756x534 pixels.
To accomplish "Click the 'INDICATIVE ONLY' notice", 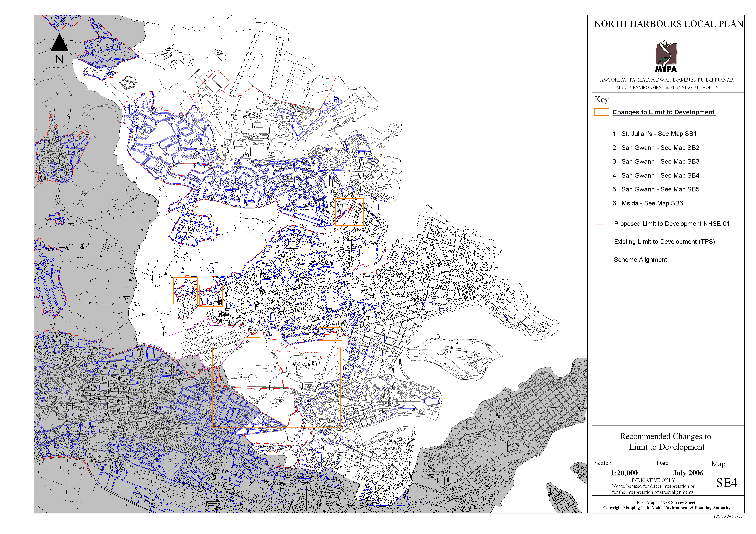I will (x=653, y=480).
